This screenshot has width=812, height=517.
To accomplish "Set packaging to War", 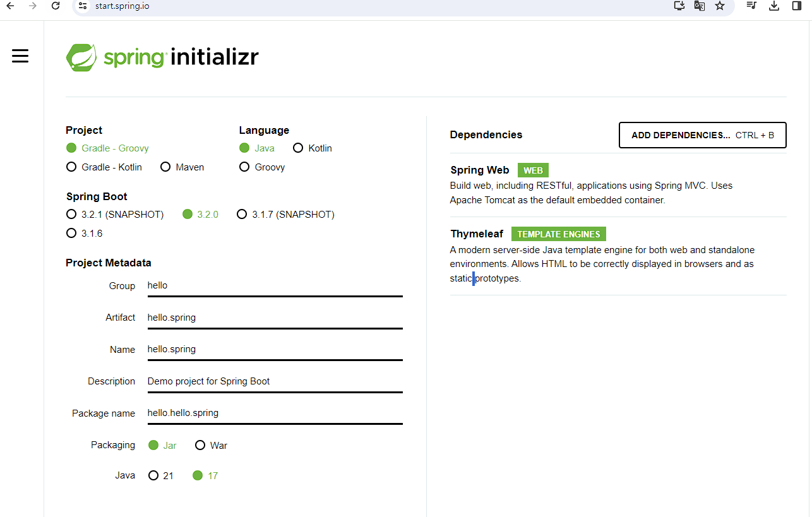I will click(211, 446).
